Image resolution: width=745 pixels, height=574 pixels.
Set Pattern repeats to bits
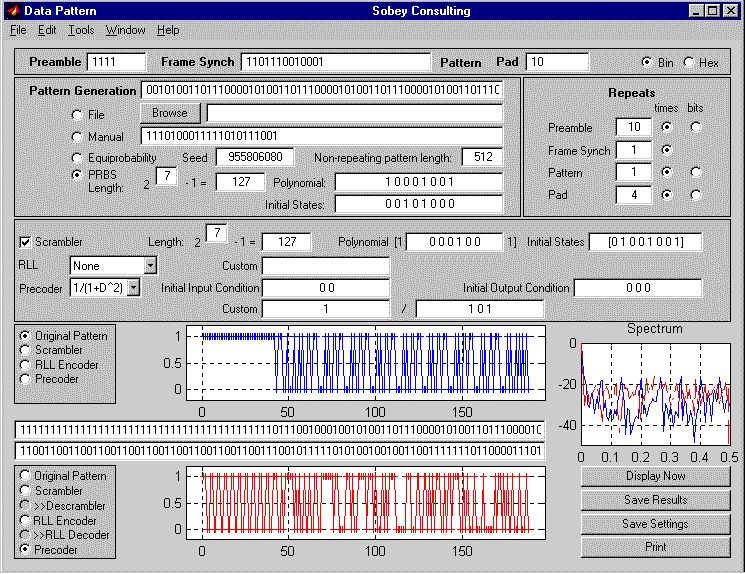[696, 172]
